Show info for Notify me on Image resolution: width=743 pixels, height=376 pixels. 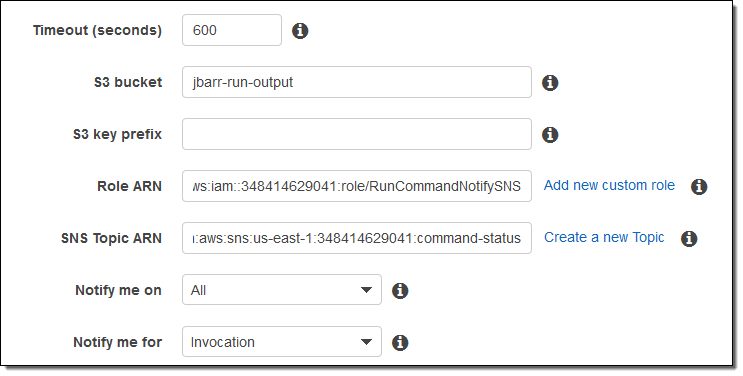pyautogui.click(x=400, y=290)
